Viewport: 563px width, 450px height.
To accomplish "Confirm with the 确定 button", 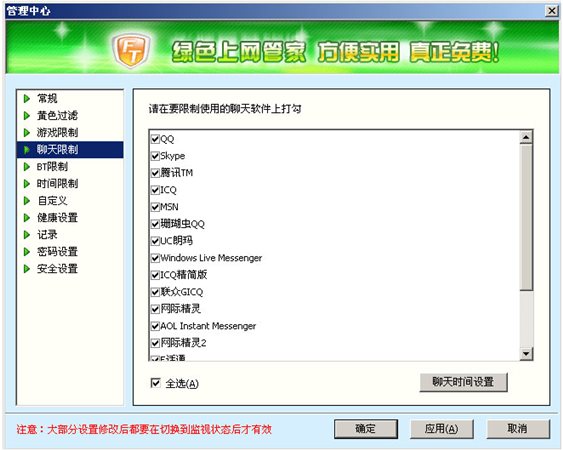I will pos(366,429).
